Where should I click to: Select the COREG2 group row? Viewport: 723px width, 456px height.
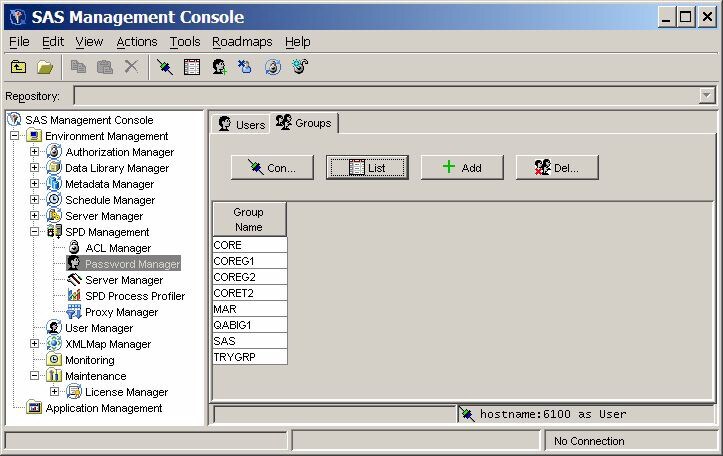249,277
